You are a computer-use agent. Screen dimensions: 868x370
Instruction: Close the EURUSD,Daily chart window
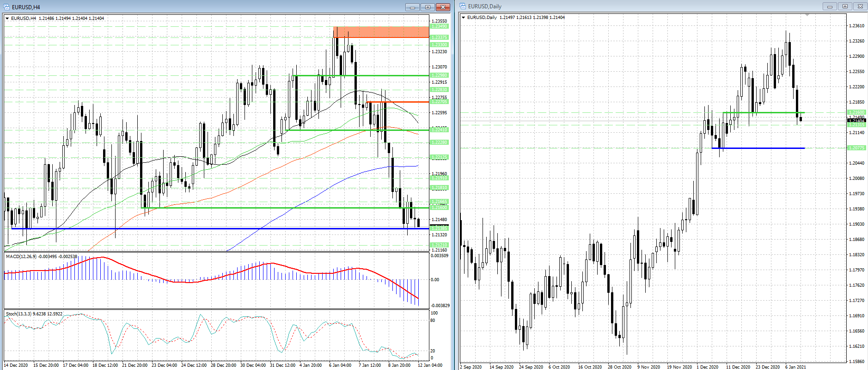[x=860, y=6]
